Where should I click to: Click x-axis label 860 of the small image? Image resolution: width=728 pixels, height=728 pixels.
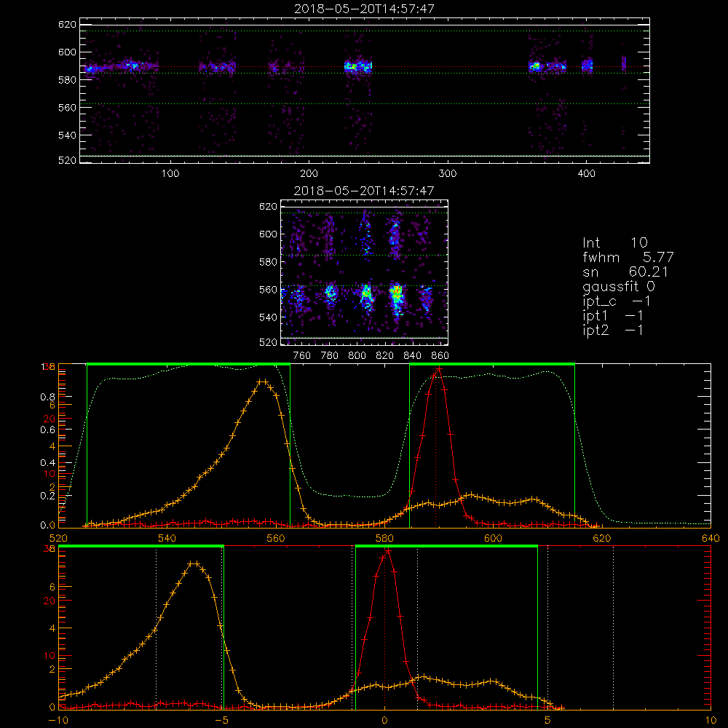pyautogui.click(x=440, y=356)
